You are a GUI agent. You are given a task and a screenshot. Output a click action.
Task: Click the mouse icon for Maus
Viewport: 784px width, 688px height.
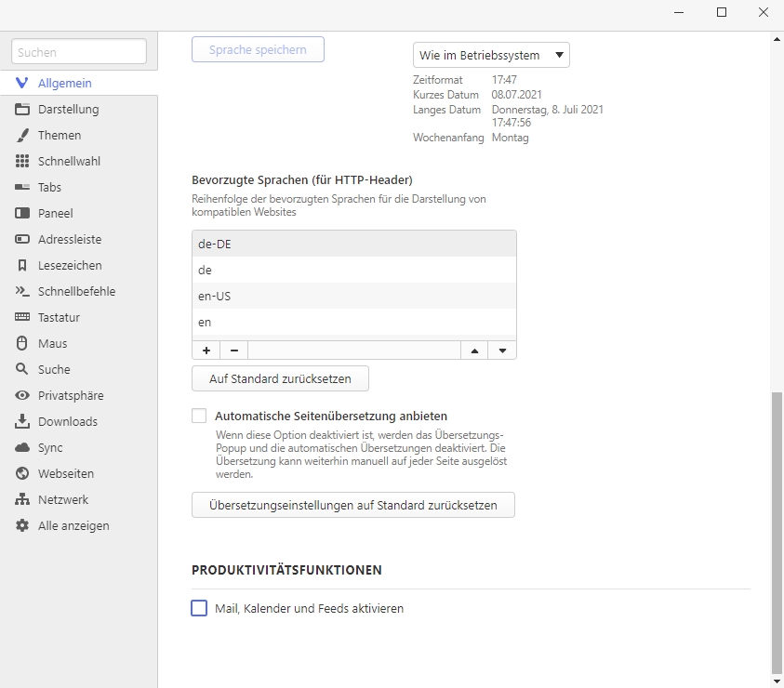[x=22, y=343]
